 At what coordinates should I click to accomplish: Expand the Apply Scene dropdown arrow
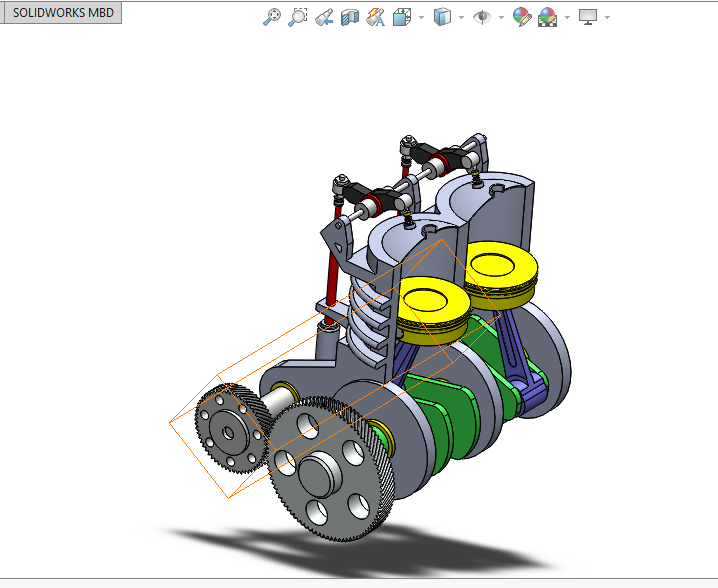click(x=567, y=18)
